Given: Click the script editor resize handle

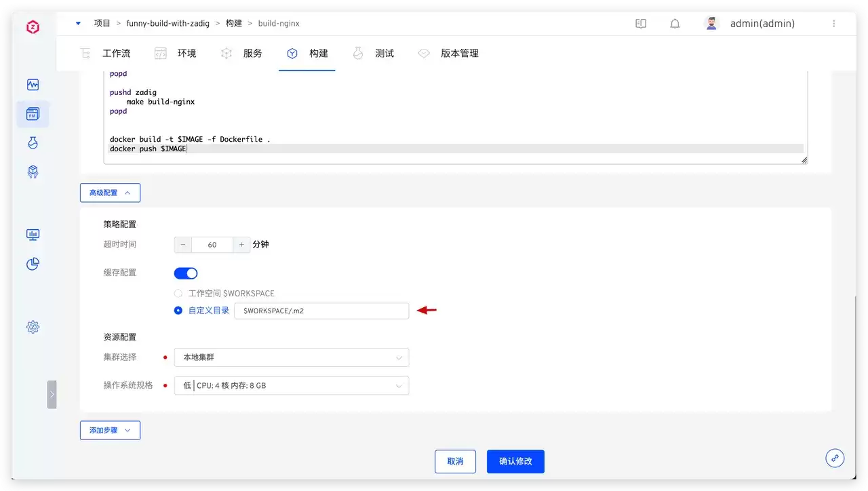Looking at the screenshot, I should [804, 160].
